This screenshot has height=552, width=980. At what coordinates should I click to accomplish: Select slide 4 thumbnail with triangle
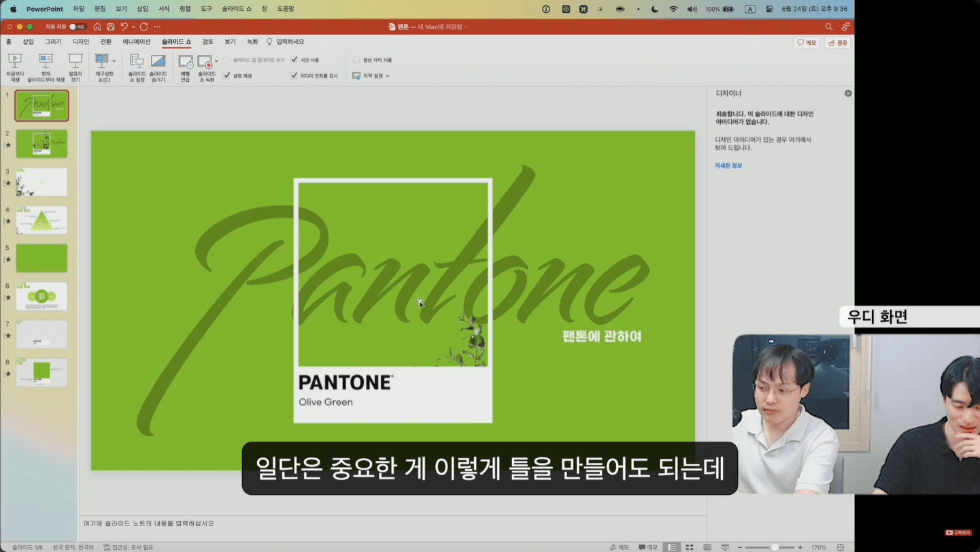41,220
